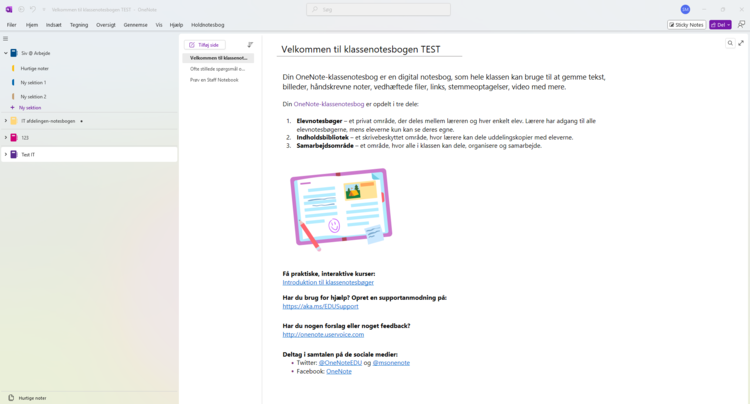Image resolution: width=750 pixels, height=404 pixels.
Task: Expand the IT afdelingen-notesbogen notebook
Action: coord(5,121)
